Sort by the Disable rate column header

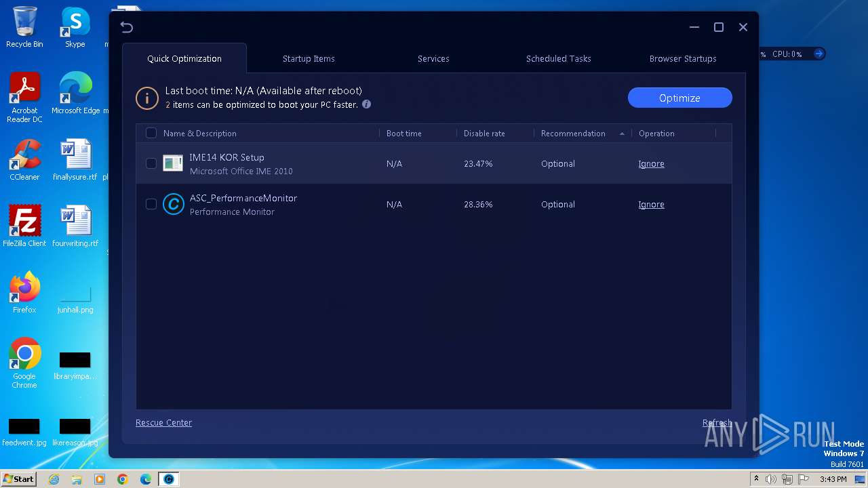(x=484, y=134)
